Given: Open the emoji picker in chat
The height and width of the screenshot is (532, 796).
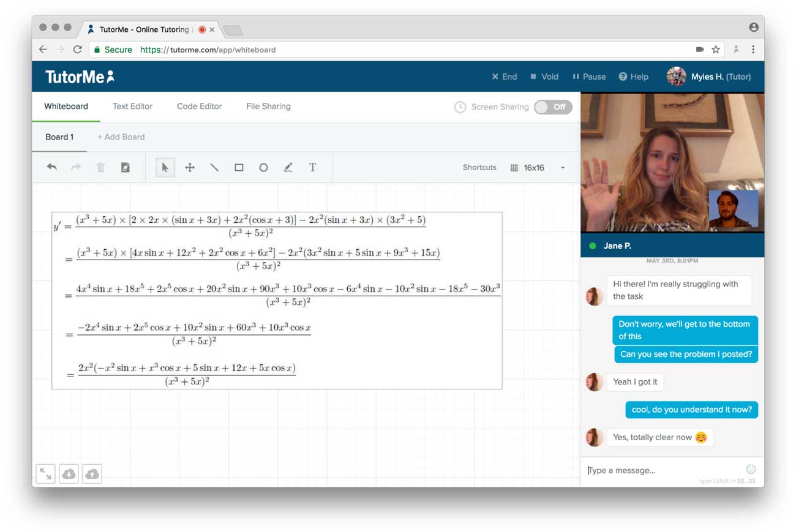Looking at the screenshot, I should [751, 470].
